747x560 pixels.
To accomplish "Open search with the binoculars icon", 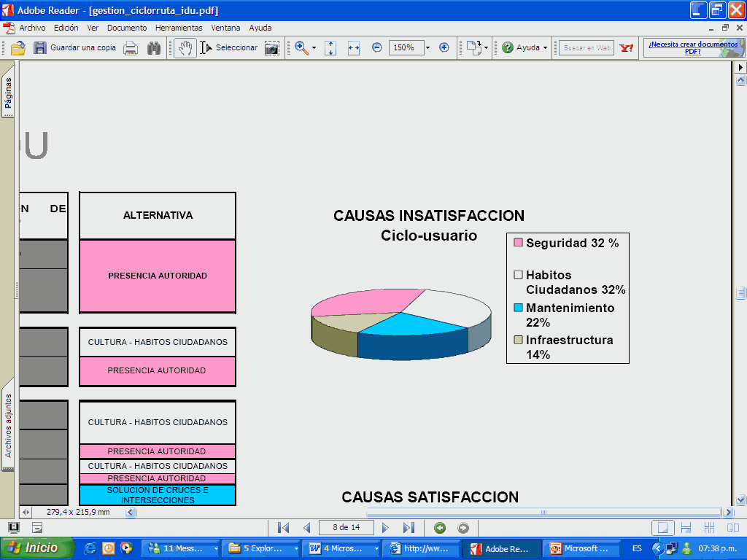I will click(x=154, y=48).
